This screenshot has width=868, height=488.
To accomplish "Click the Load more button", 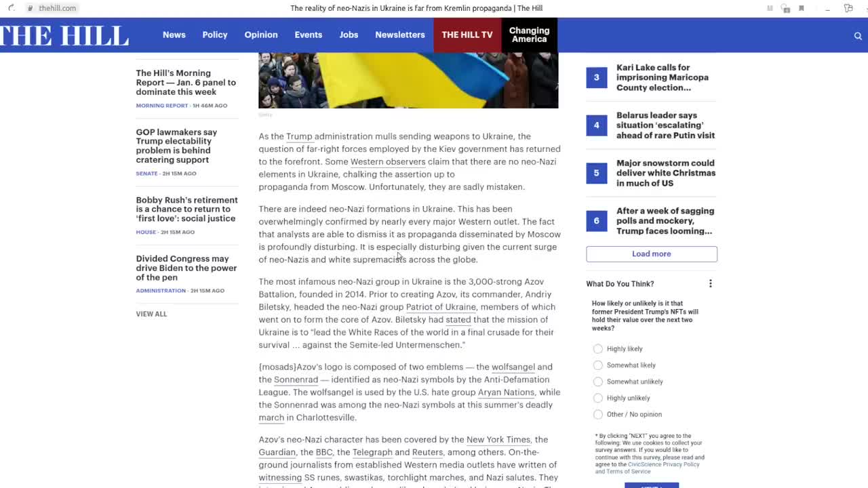I will (652, 254).
